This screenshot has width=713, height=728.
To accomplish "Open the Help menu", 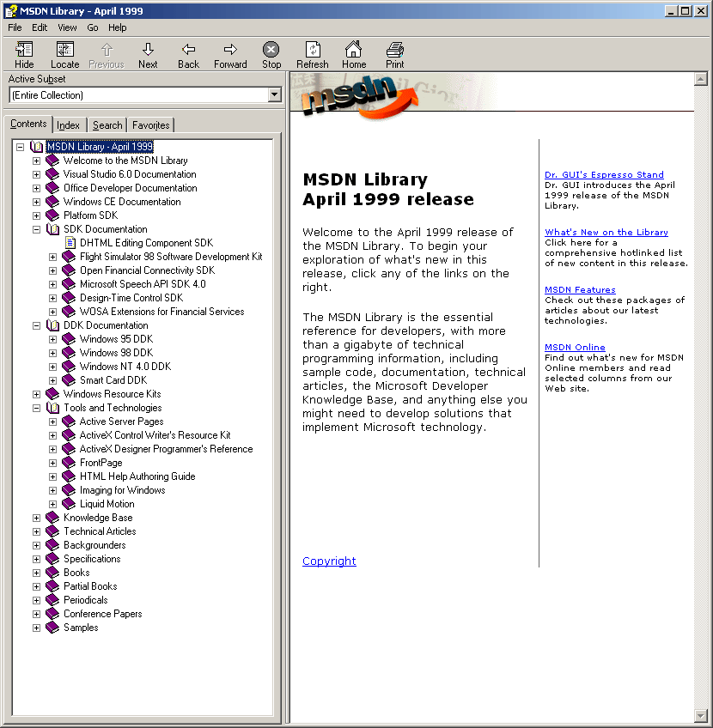I will [118, 27].
